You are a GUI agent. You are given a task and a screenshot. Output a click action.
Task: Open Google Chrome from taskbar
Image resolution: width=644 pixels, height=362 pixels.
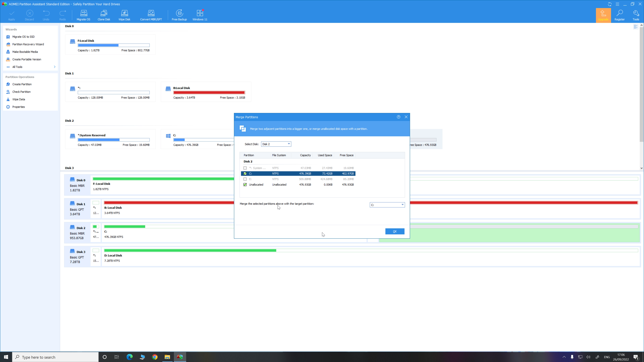[x=155, y=357]
